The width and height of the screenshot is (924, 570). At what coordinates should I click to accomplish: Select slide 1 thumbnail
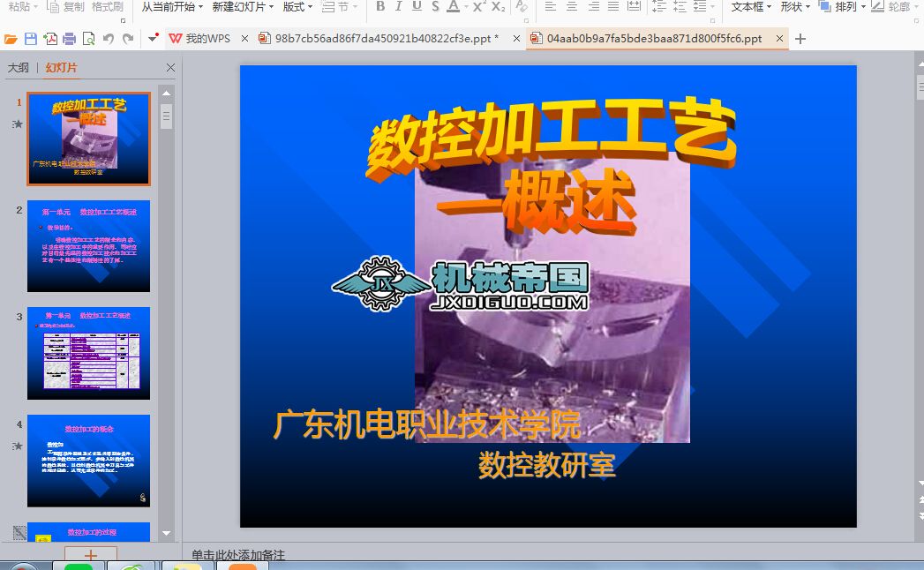tap(88, 139)
